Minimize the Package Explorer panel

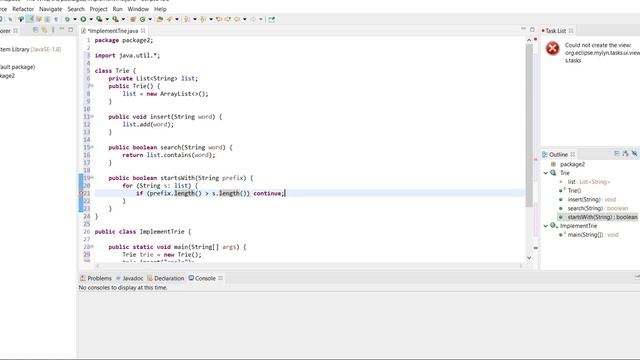pos(62,29)
